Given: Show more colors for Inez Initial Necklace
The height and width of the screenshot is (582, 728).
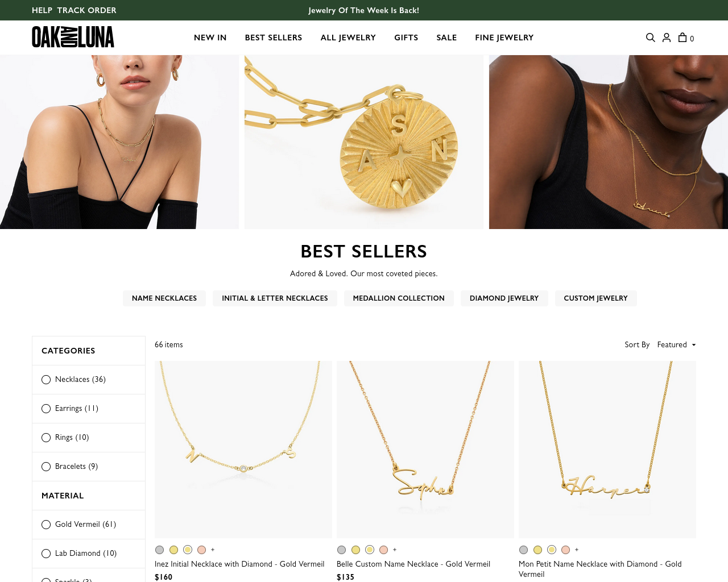Looking at the screenshot, I should point(213,550).
